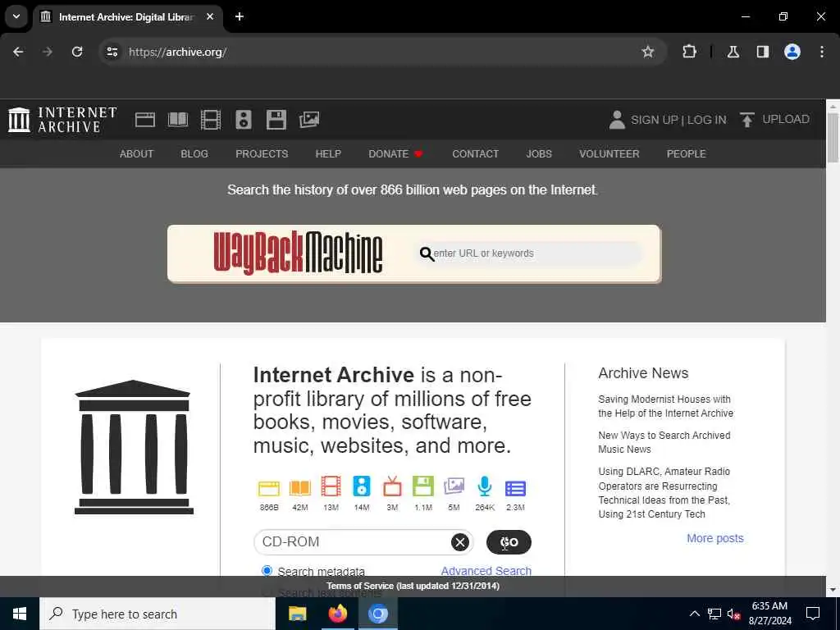Open the tab search dropdown arrow
Image resolution: width=840 pixels, height=630 pixels.
coord(16,16)
